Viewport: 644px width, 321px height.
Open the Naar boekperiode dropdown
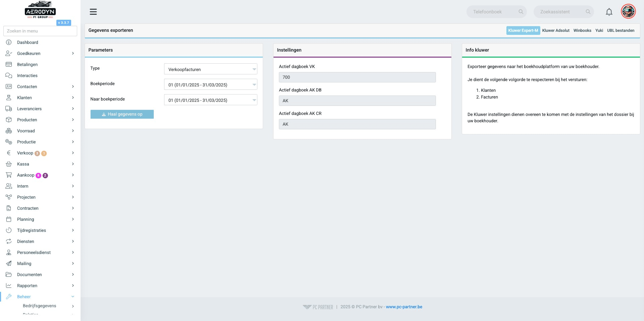pyautogui.click(x=211, y=100)
